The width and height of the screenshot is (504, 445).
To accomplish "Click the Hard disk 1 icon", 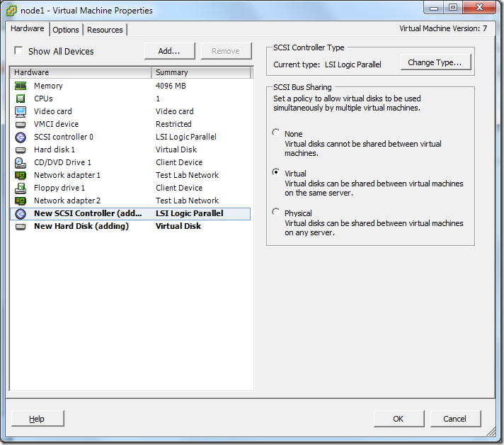I will [x=21, y=150].
